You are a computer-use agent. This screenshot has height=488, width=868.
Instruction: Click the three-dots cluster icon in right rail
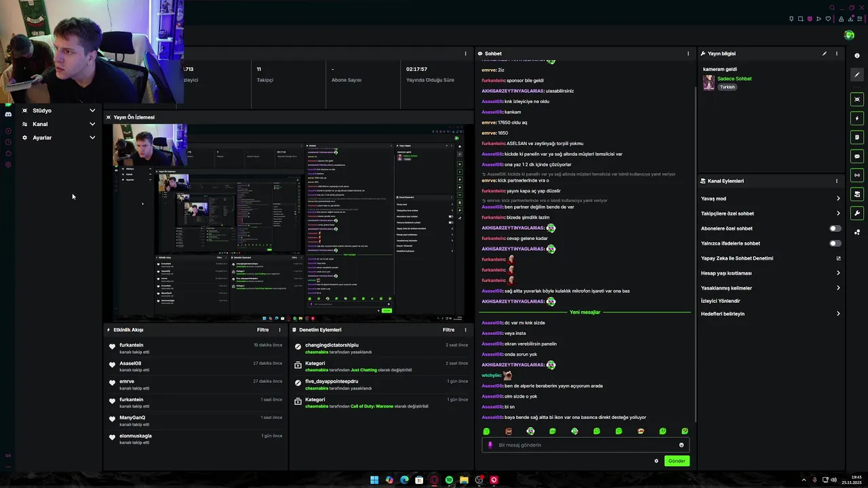tap(857, 232)
